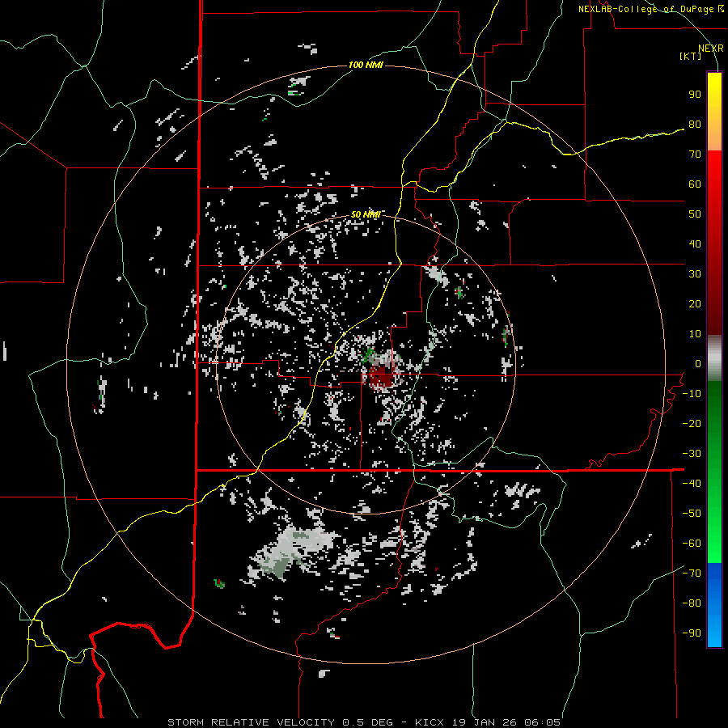
Task: Click the "06:05" timestamp in the caption
Action: click(541, 722)
